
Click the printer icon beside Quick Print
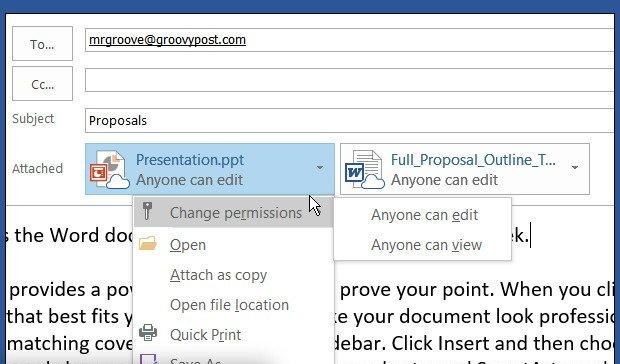148,333
